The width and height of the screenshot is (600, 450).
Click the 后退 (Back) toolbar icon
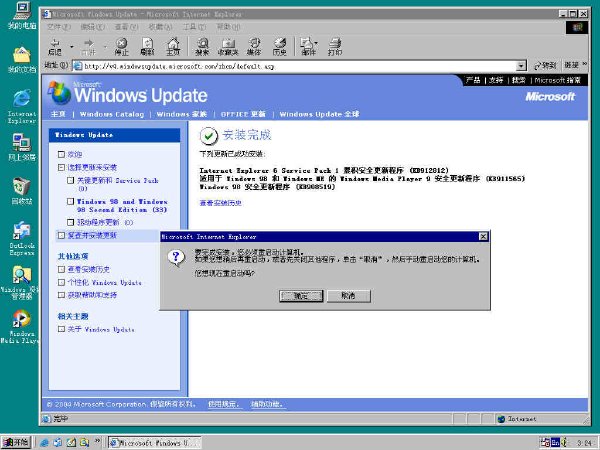(55, 47)
